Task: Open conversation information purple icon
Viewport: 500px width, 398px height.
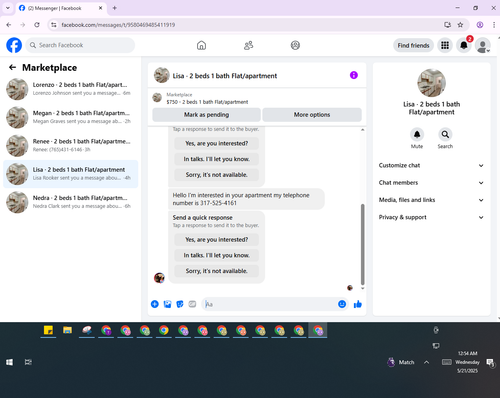Action: (354, 75)
